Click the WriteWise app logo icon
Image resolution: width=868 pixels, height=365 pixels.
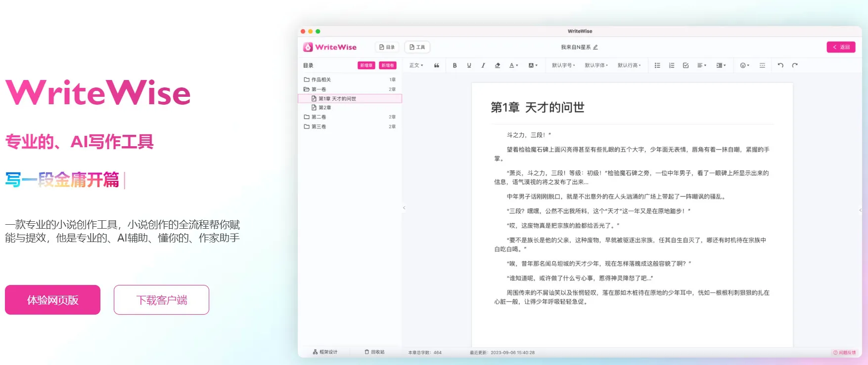pyautogui.click(x=308, y=47)
